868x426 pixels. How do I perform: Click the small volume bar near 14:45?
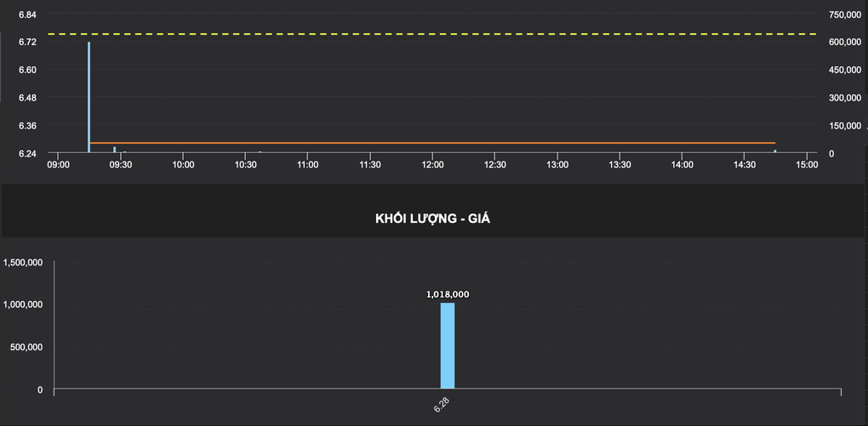(774, 151)
